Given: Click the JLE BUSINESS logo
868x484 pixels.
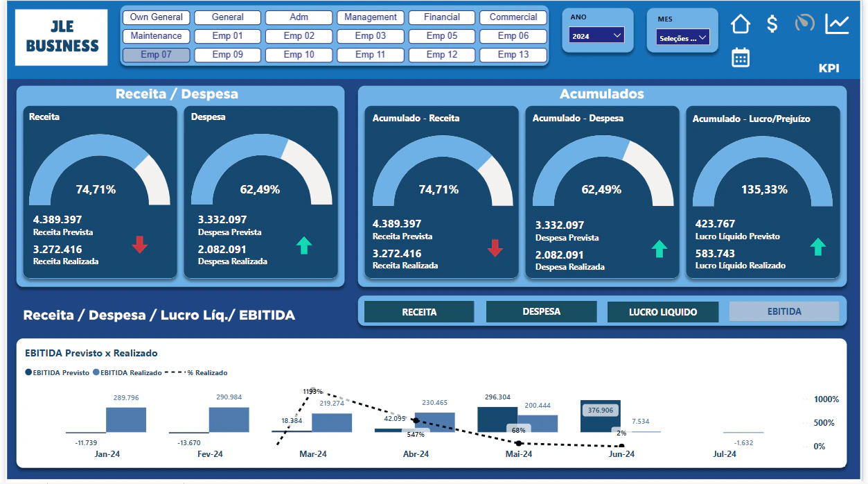Looking at the screenshot, I should (x=61, y=37).
